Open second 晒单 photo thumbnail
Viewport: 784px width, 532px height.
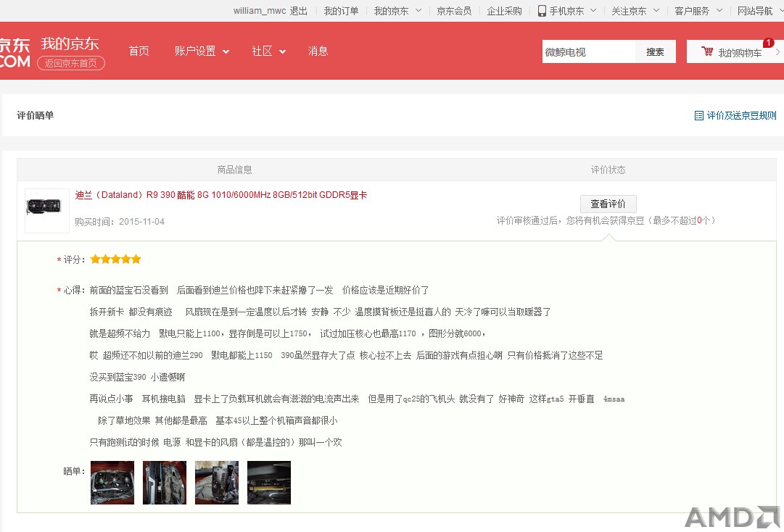tap(165, 483)
